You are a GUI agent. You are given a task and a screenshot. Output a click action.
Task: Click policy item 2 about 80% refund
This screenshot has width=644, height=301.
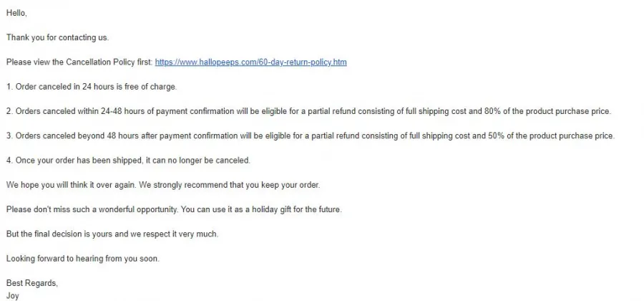pos(308,111)
